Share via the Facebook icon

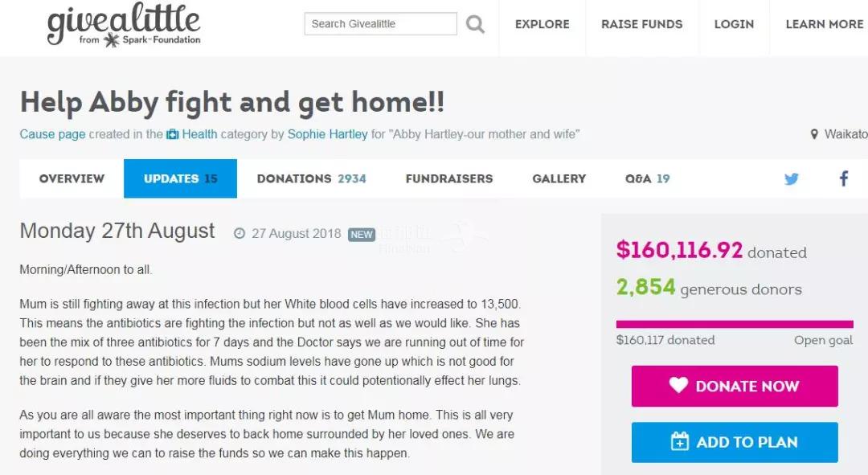point(843,178)
